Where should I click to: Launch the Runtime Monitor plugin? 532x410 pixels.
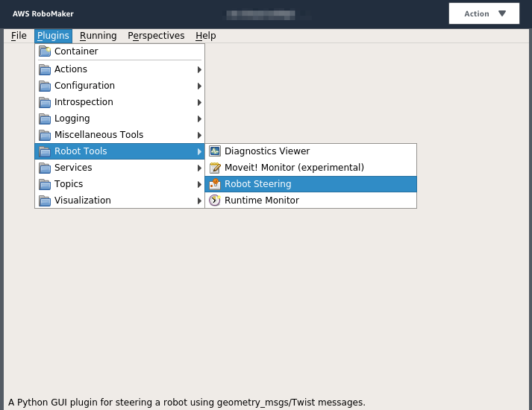pos(311,201)
